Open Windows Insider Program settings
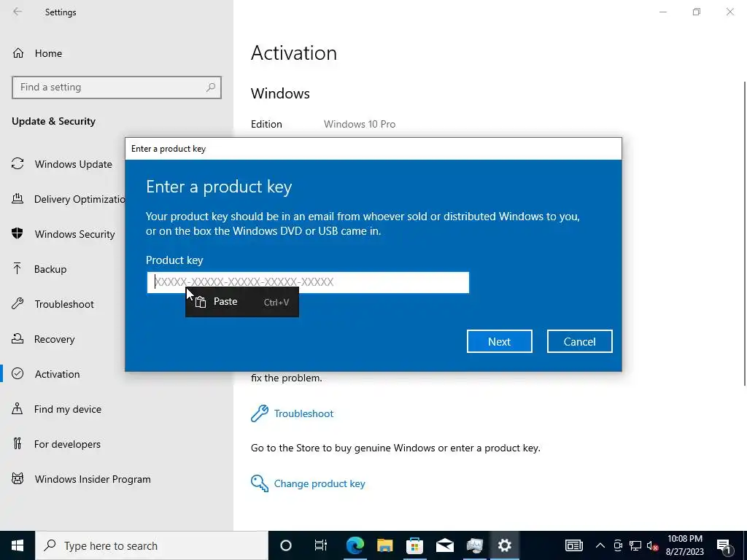Viewport: 747px width, 560px height. coord(93,480)
